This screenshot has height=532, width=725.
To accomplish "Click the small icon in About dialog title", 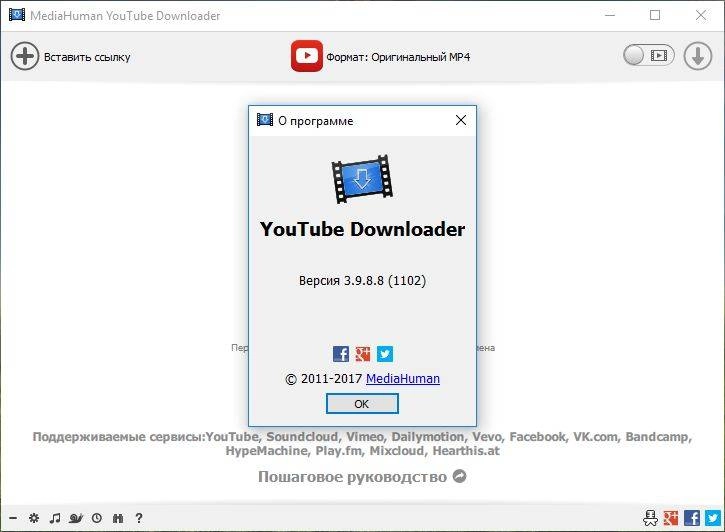I will click(265, 120).
